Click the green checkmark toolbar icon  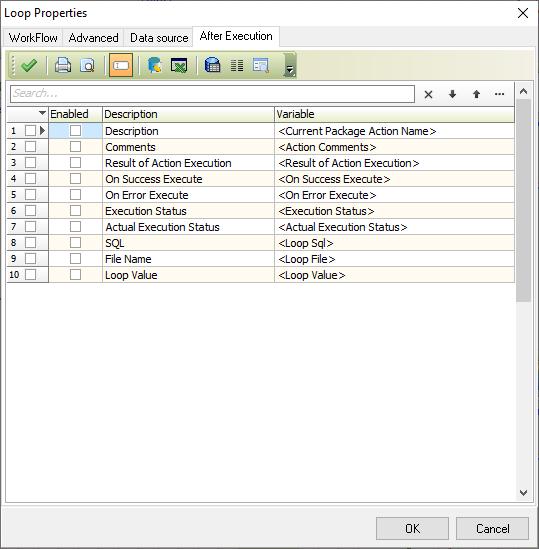point(29,65)
